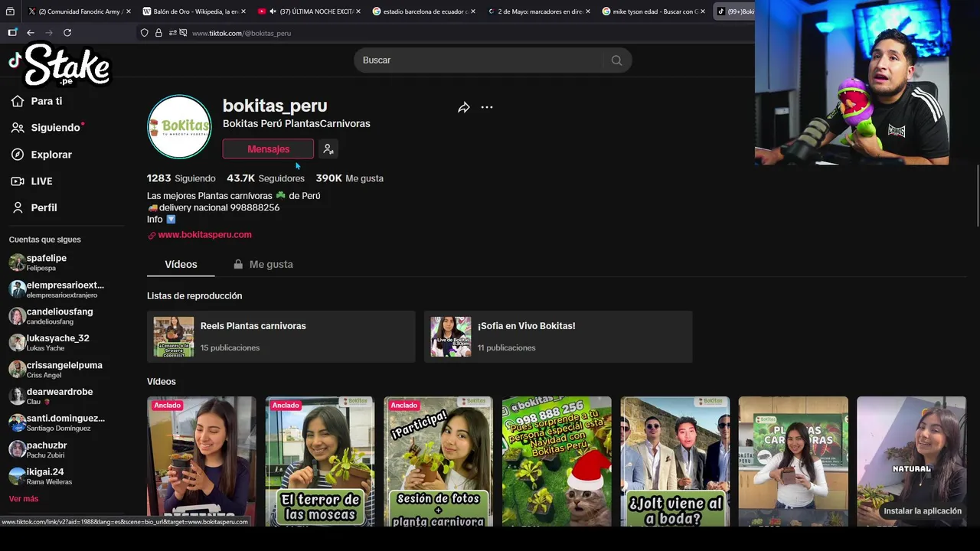The height and width of the screenshot is (551, 980).
Task: Switch to the Me gusta tab
Action: pyautogui.click(x=263, y=264)
